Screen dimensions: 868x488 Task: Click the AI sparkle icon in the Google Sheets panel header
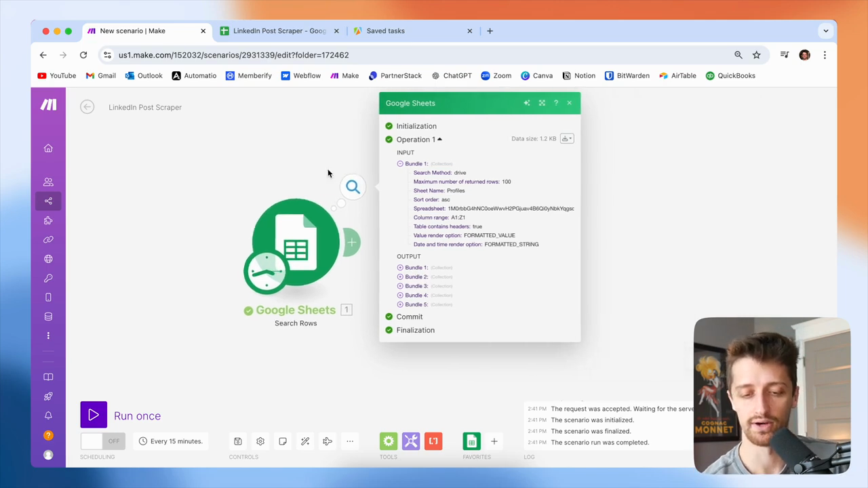[x=527, y=103]
